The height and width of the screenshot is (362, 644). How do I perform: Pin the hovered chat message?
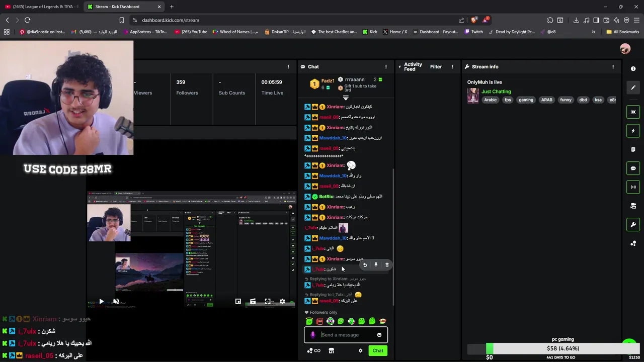point(376,265)
